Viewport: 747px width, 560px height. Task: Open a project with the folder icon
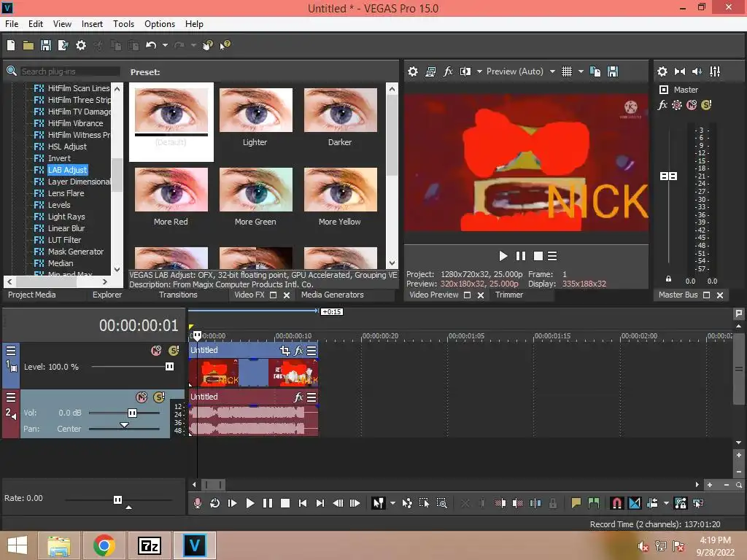(x=28, y=45)
